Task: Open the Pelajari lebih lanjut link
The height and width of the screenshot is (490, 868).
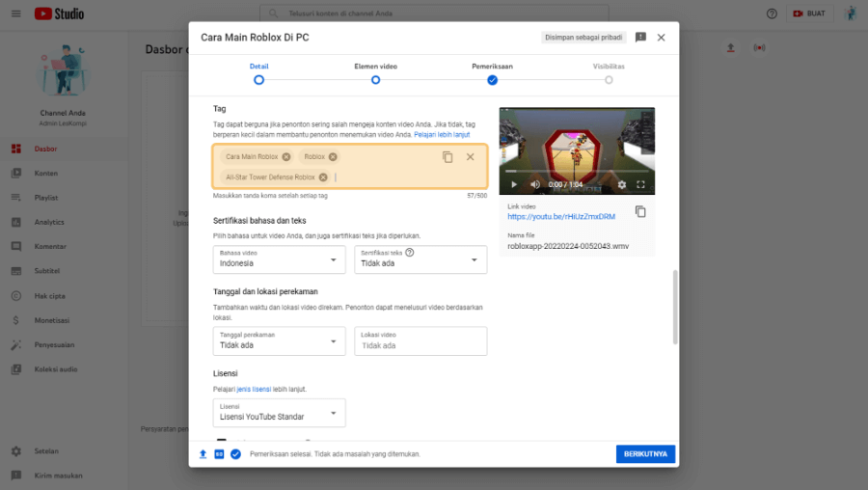Action: tap(442, 134)
